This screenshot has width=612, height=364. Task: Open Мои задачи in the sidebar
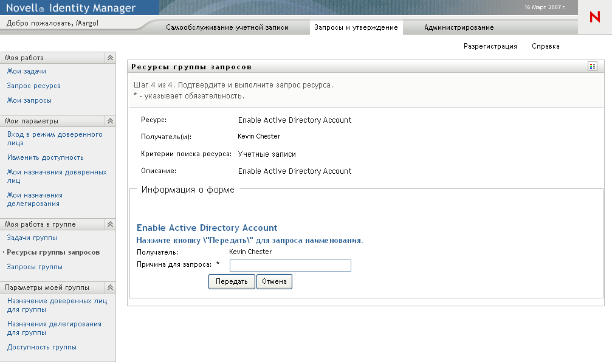click(27, 71)
